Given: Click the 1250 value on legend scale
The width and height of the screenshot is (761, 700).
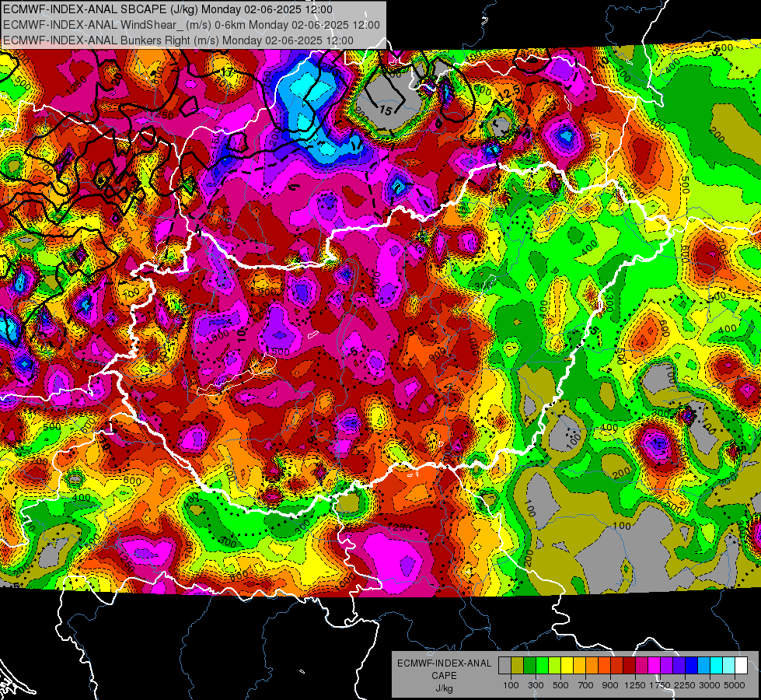Looking at the screenshot, I should click(635, 685).
